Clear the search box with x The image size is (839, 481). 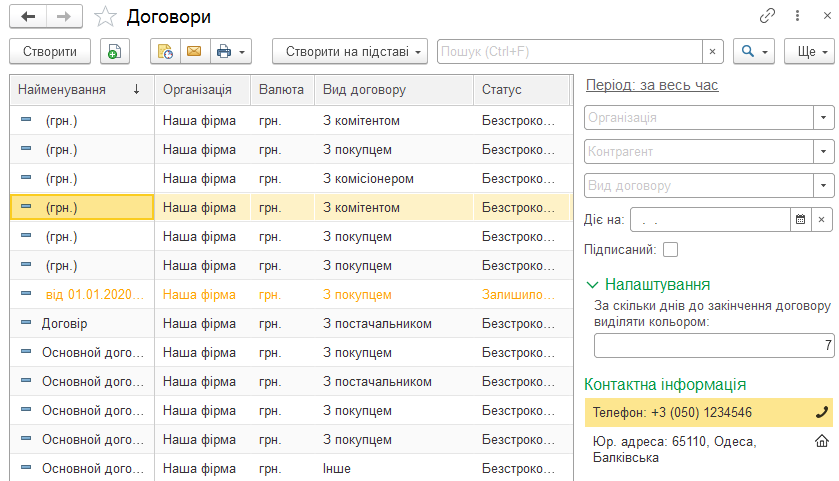point(712,51)
